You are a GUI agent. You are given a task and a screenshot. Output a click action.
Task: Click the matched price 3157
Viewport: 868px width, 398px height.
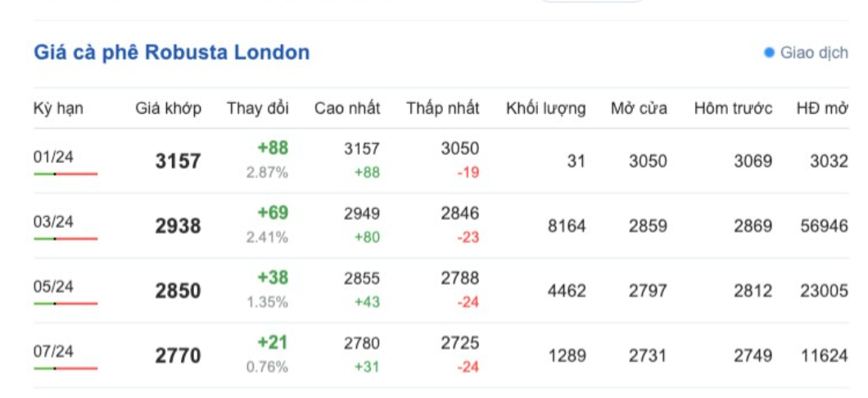coord(178,161)
